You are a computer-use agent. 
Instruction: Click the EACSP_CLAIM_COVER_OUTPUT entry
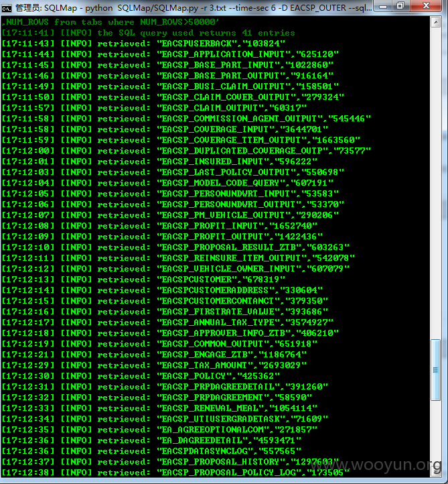pyautogui.click(x=173, y=97)
